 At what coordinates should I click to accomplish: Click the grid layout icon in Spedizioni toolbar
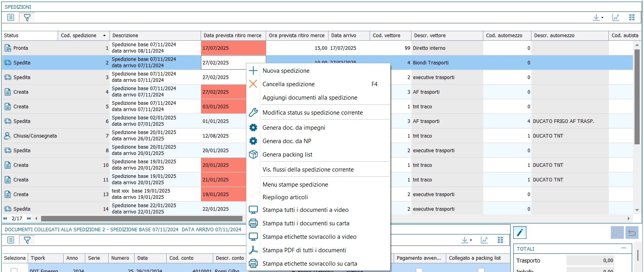632,17
